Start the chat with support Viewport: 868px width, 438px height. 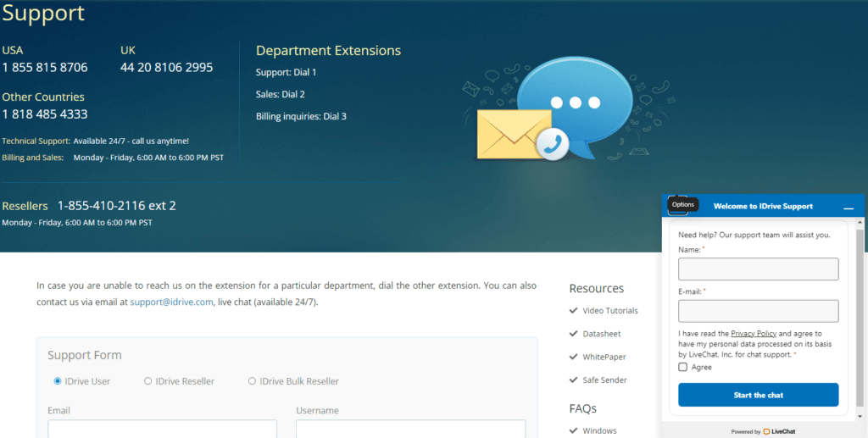pos(759,395)
